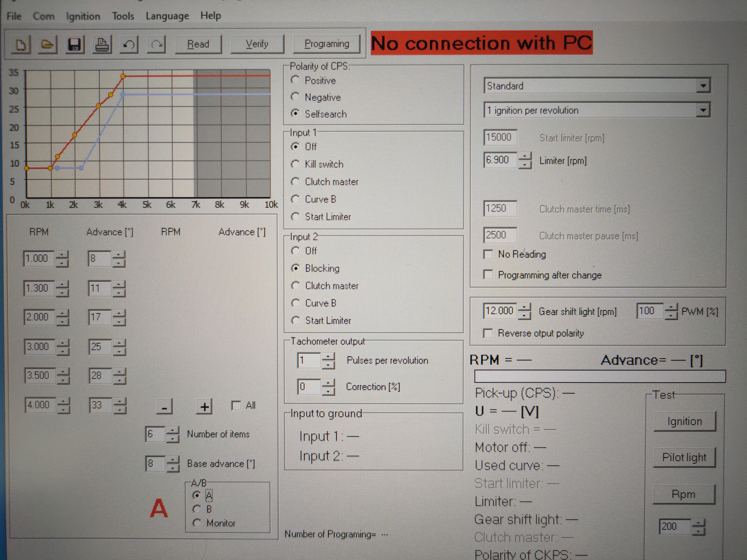Click the New file toolbar icon
The image size is (747, 560).
[21, 44]
